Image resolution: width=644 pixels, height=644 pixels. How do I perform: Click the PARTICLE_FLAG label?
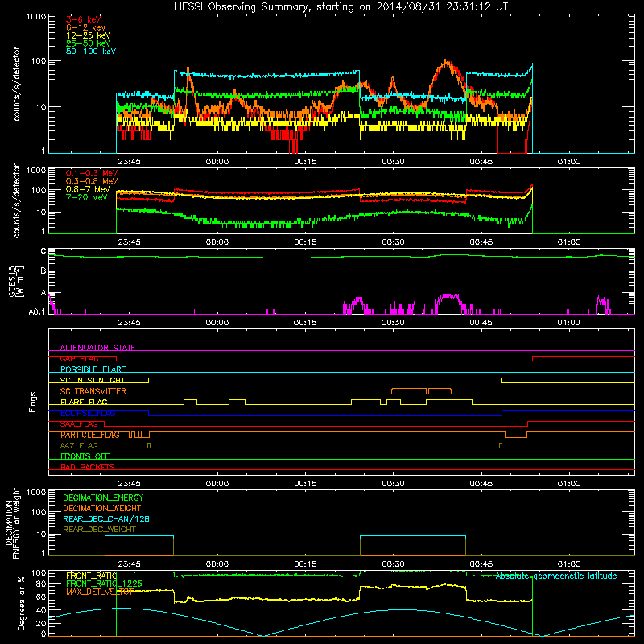coord(90,435)
